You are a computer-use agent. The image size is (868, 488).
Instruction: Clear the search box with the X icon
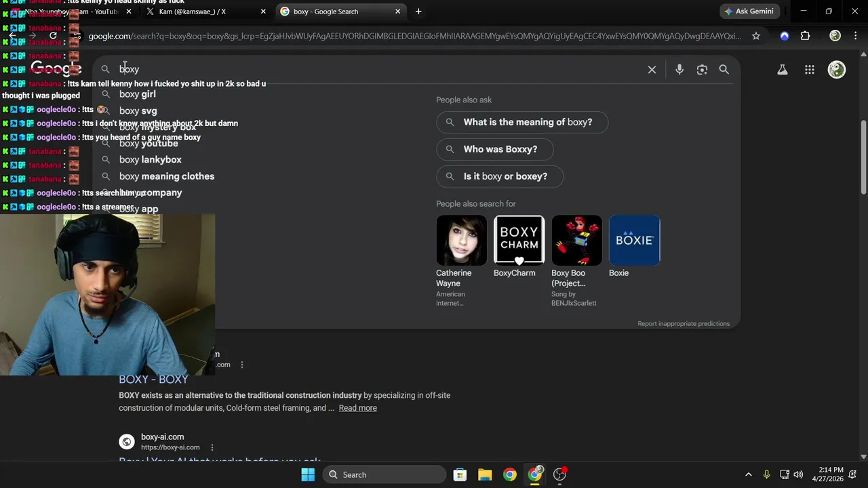(x=652, y=69)
